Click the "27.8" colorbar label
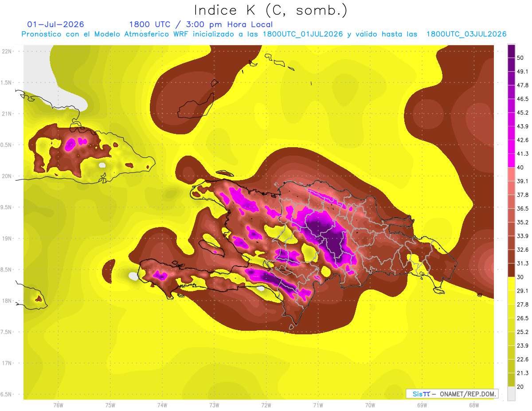532x411 pixels. pos(523,304)
